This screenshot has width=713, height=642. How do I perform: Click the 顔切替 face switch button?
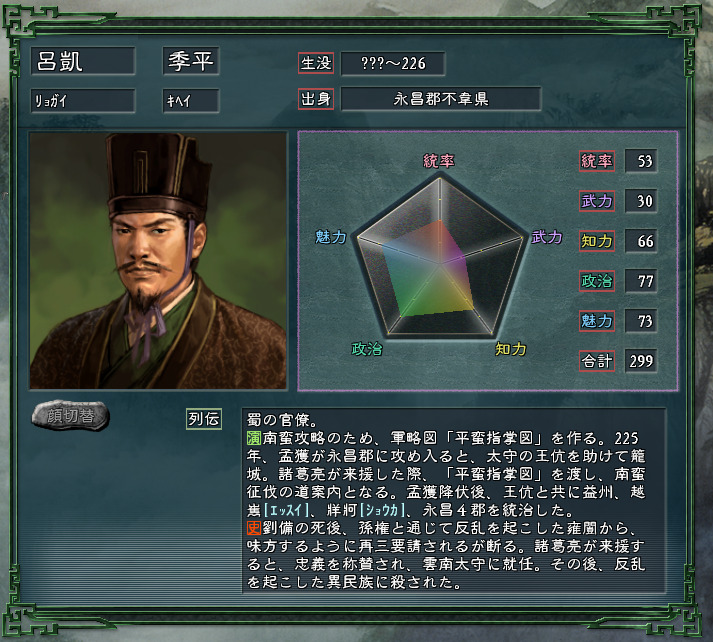[70, 416]
